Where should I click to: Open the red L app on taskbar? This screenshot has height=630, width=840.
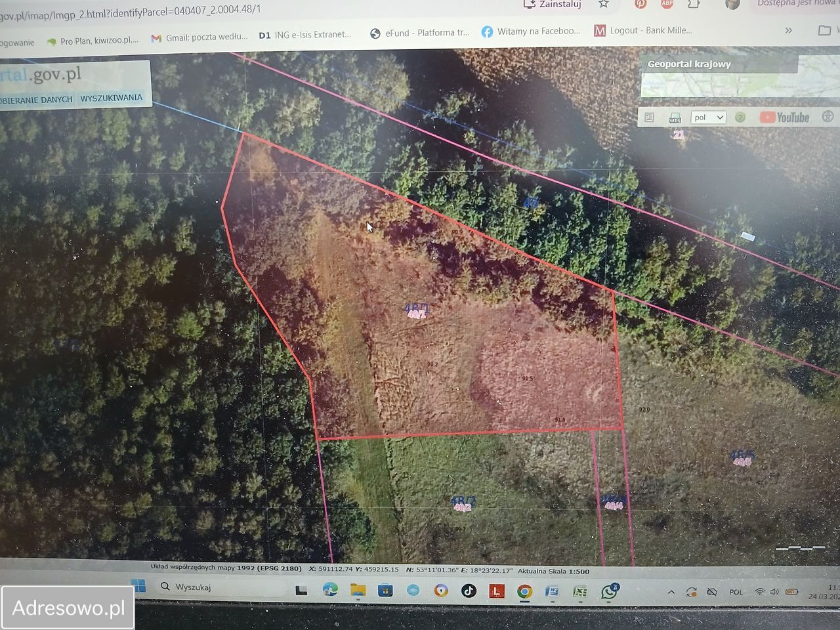click(x=496, y=591)
